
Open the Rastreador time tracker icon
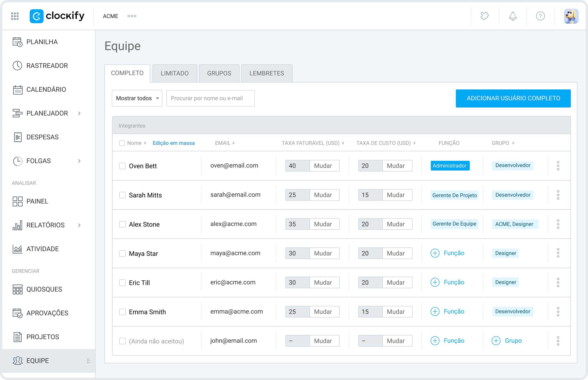click(17, 65)
